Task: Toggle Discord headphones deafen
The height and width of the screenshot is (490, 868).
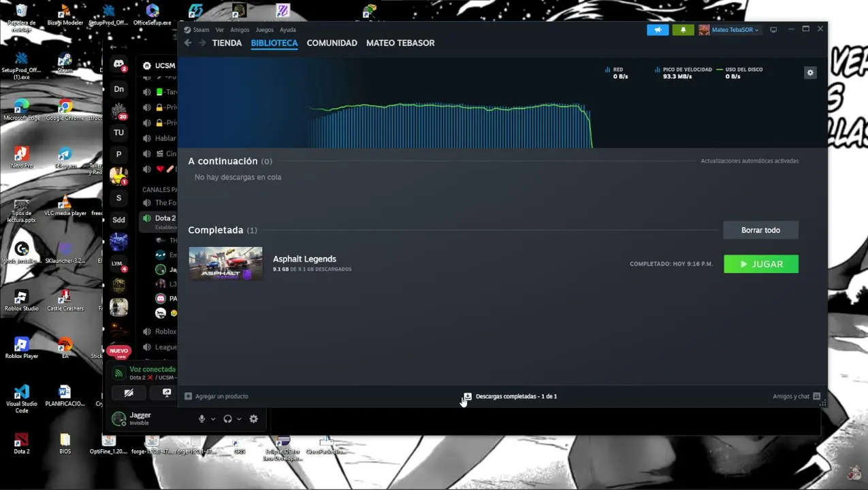Action: (x=227, y=419)
